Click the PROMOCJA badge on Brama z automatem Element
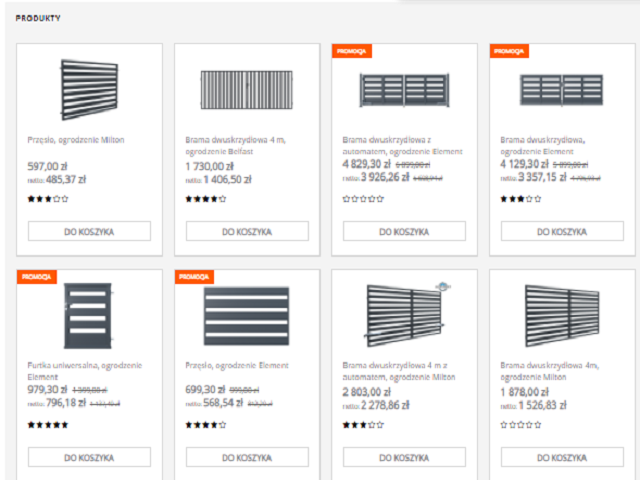 352,50
